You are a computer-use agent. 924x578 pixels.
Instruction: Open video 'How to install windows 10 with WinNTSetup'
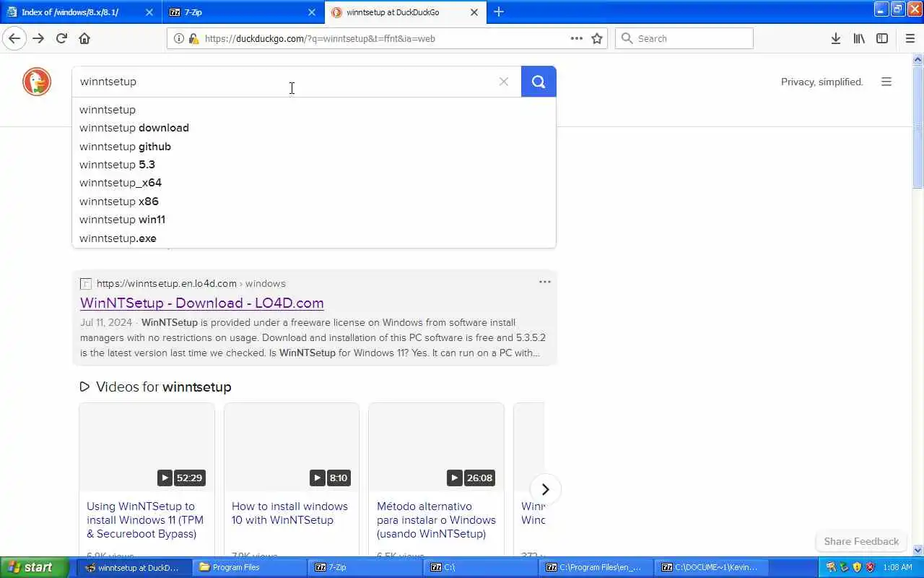pos(290,513)
